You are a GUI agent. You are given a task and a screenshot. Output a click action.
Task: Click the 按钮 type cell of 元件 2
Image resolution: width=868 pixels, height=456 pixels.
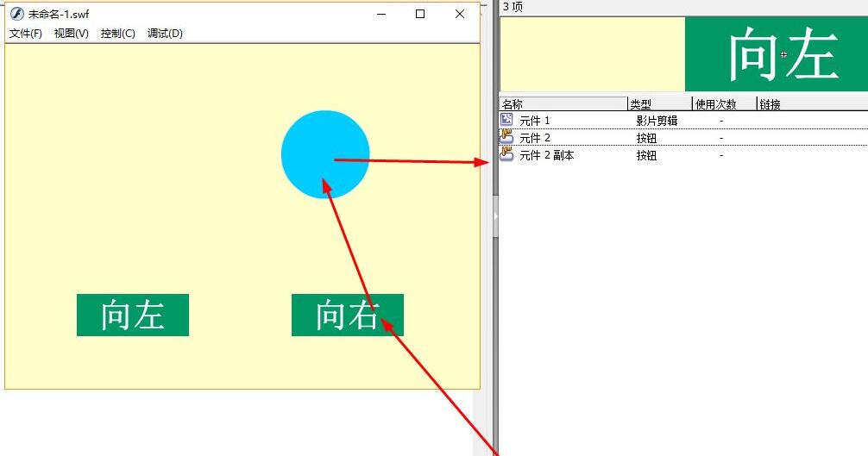point(646,138)
